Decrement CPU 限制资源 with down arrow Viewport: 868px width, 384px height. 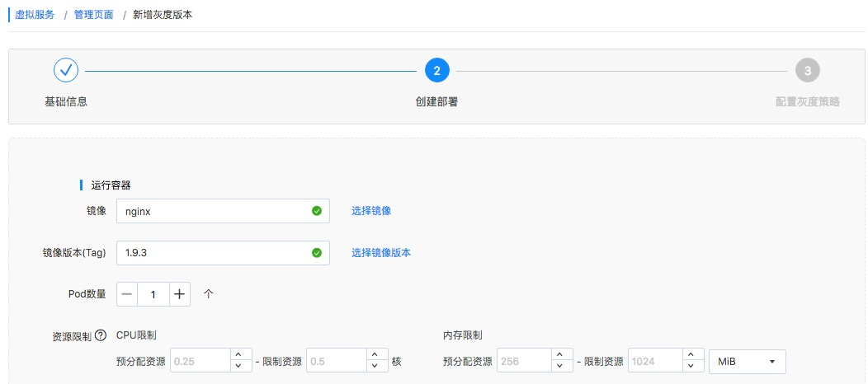(376, 368)
